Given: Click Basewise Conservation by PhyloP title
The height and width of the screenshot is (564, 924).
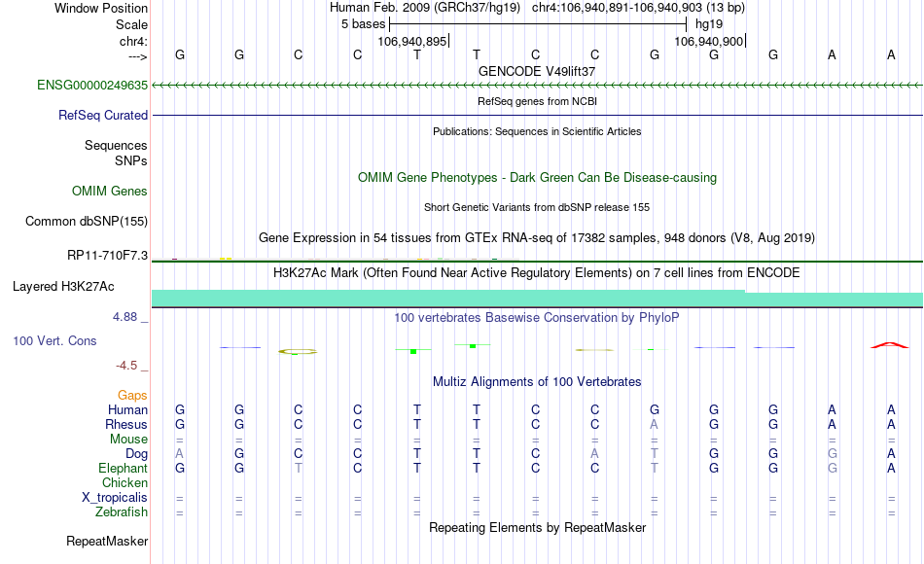Looking at the screenshot, I should pyautogui.click(x=537, y=318).
